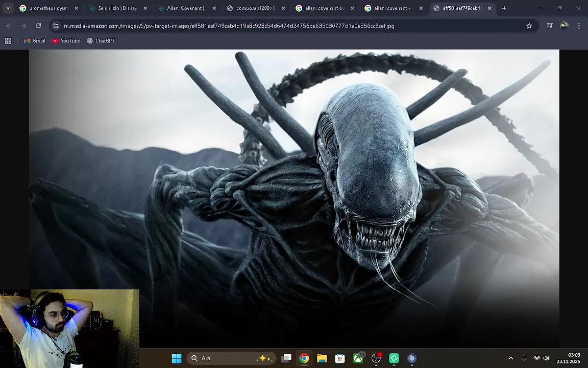The width and height of the screenshot is (588, 368).
Task: Focus the address bar URL
Action: tap(229, 26)
